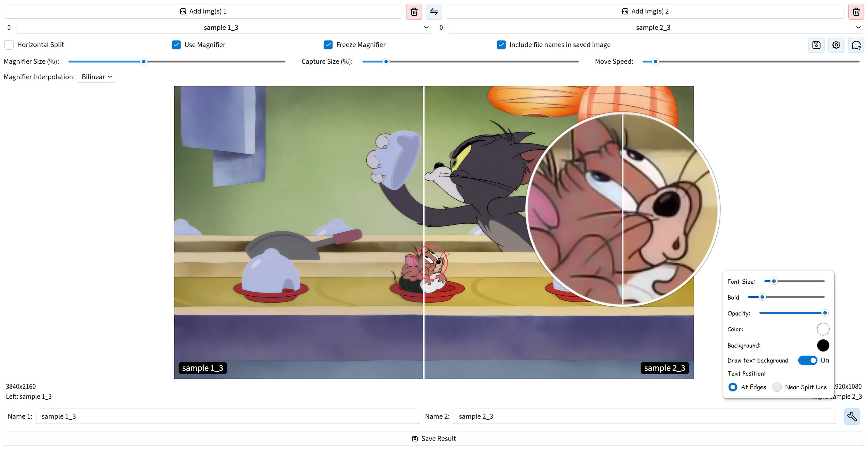868x450 pixels.
Task: Click the image icon on Add Img(s) 2
Action: 625,11
